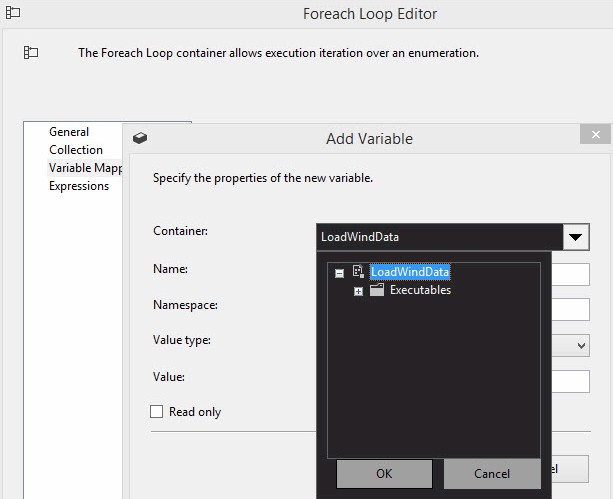The image size is (613, 499).
Task: Enable the Read only checkbox
Action: pyautogui.click(x=156, y=411)
